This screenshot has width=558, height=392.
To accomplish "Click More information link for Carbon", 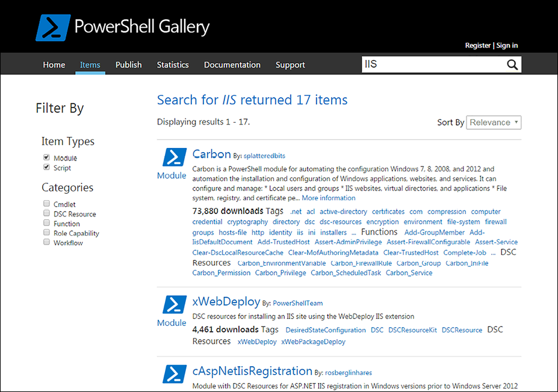I will point(329,198).
